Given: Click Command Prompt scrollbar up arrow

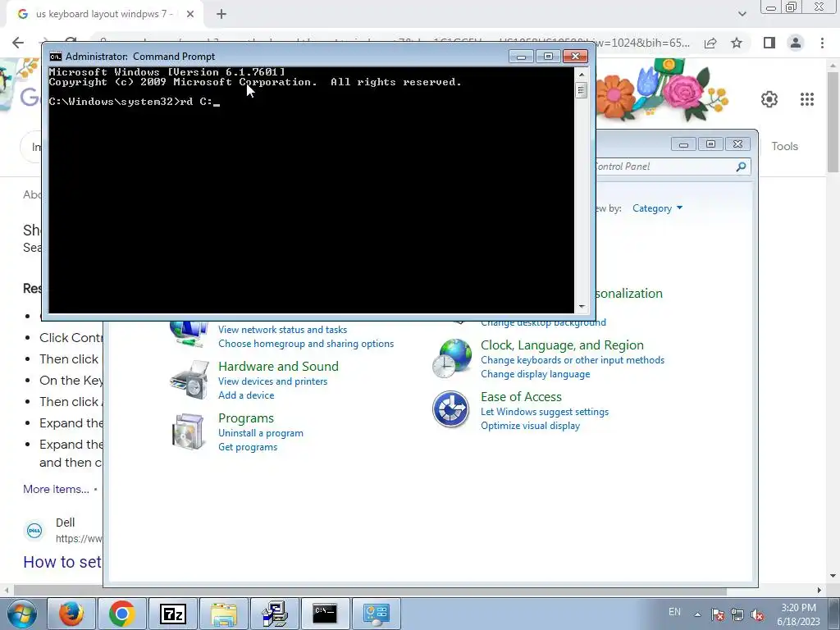Looking at the screenshot, I should (x=582, y=74).
